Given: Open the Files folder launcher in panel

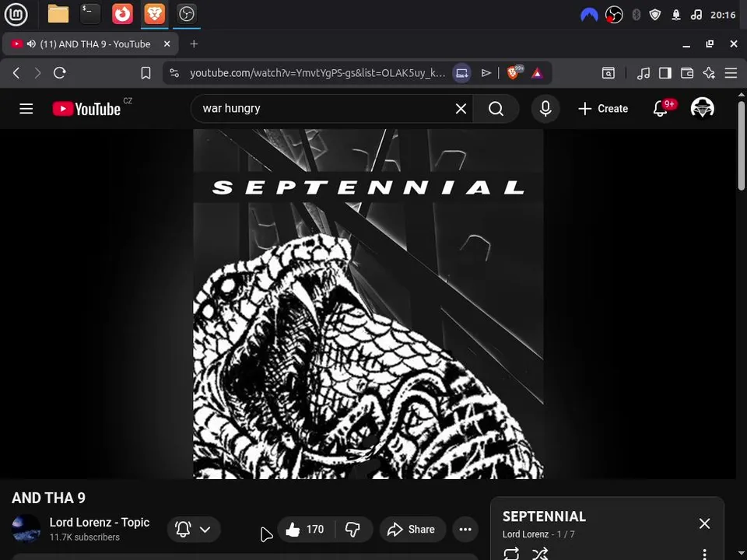Looking at the screenshot, I should point(58,14).
